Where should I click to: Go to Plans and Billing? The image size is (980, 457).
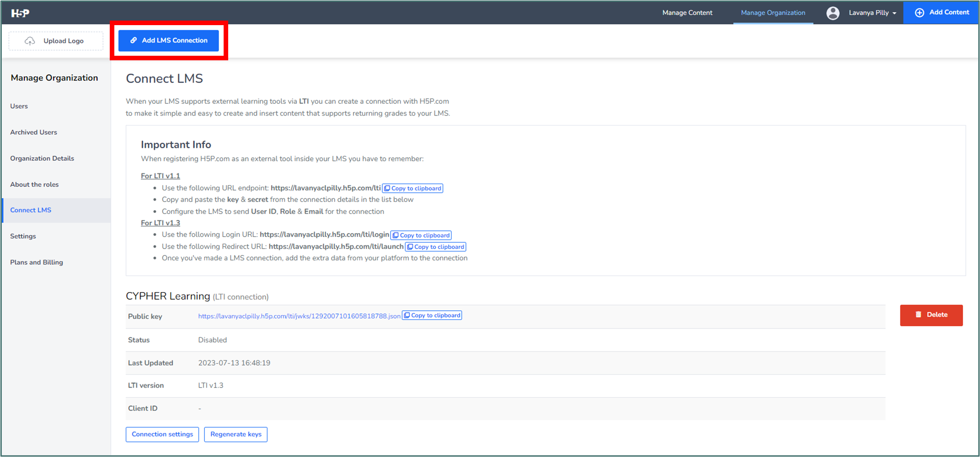coord(37,262)
